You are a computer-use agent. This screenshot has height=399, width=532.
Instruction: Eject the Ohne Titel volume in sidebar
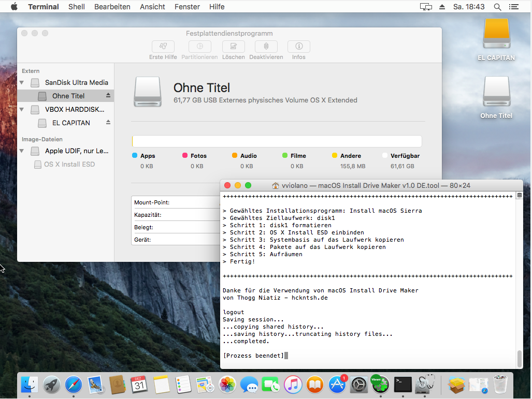tap(108, 95)
